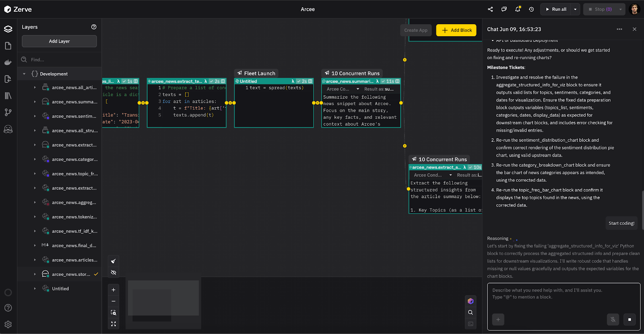Click the Zerve logo
This screenshot has width=644, height=334.
(x=18, y=9)
